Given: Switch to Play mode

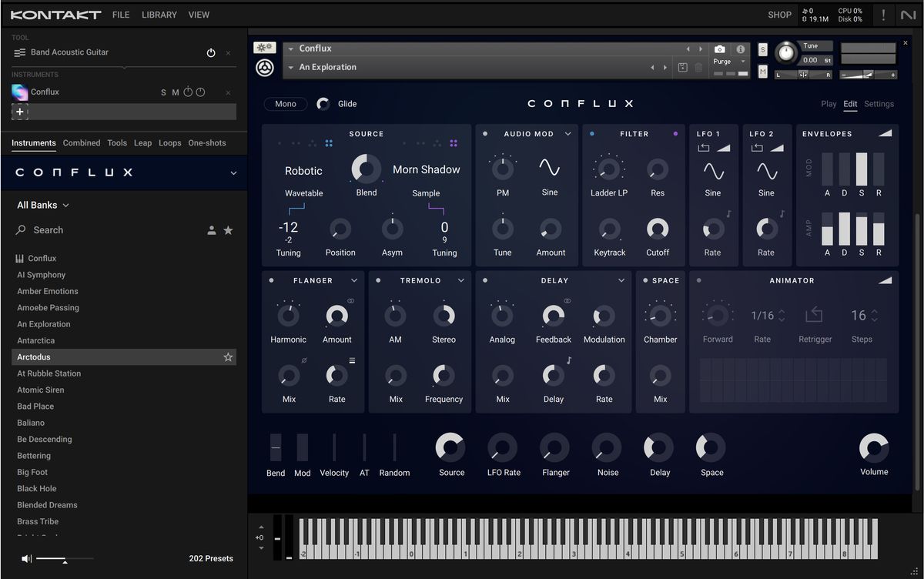Looking at the screenshot, I should pyautogui.click(x=828, y=103).
